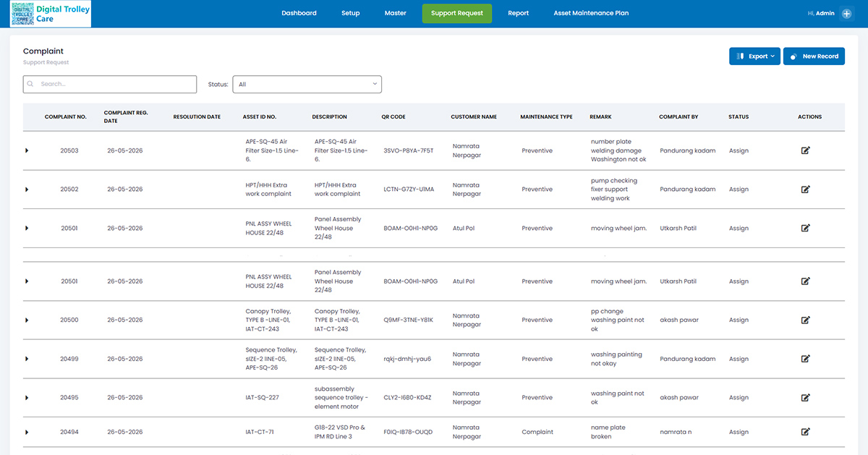868x455 pixels.
Task: Select QR code 3SVO-P8YA-7F5T
Action: pos(409,150)
